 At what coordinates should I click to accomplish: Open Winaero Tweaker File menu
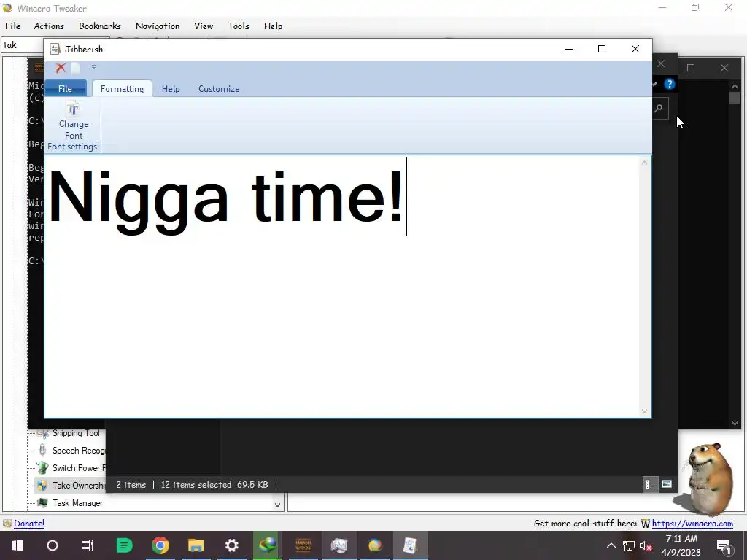13,26
